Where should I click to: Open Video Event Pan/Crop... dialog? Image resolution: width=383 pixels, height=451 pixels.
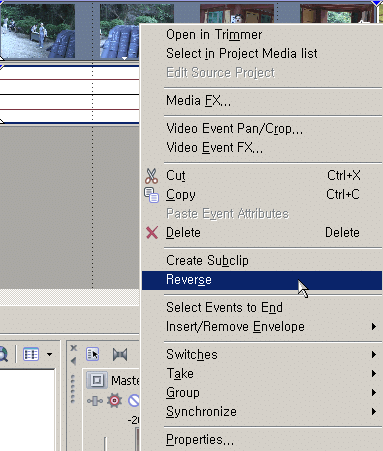262,129
